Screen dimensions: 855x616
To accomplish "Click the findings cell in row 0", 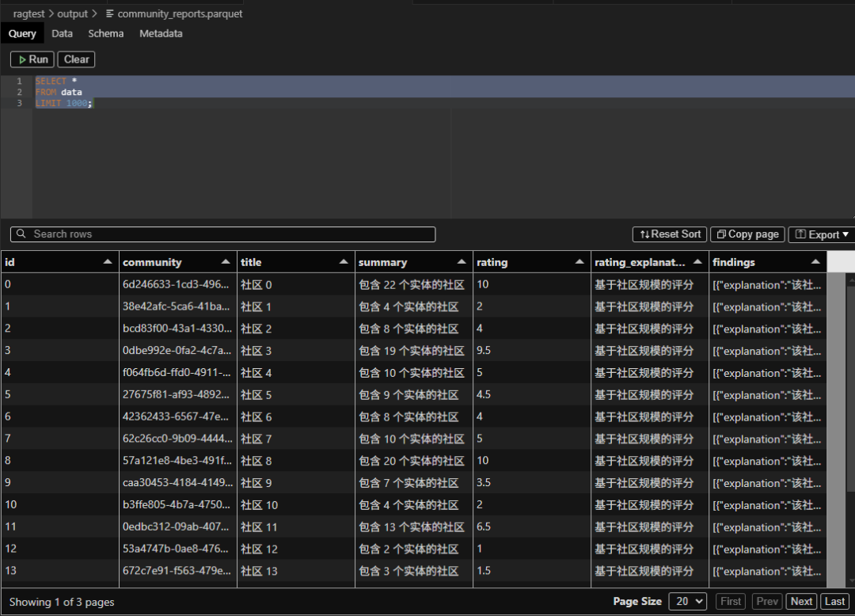I will tap(768, 284).
